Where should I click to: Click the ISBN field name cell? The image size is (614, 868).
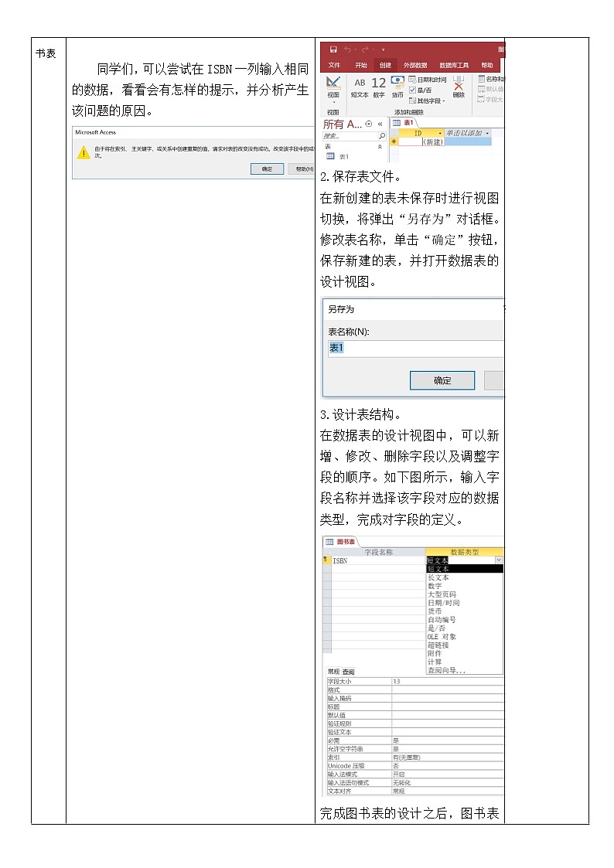378,561
